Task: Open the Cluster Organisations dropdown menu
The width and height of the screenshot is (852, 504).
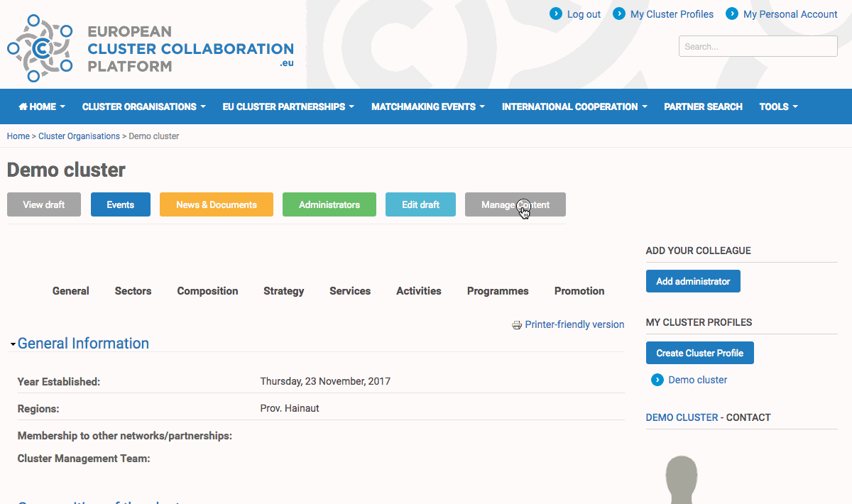Action: click(144, 106)
